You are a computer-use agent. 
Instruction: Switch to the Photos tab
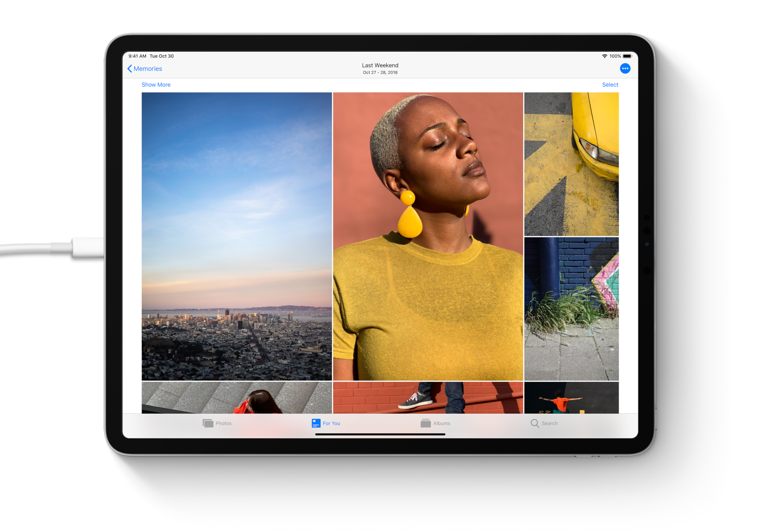[217, 423]
